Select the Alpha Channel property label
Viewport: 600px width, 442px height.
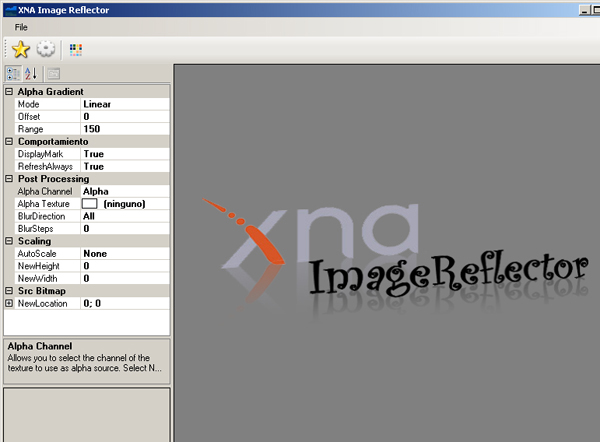pos(45,191)
